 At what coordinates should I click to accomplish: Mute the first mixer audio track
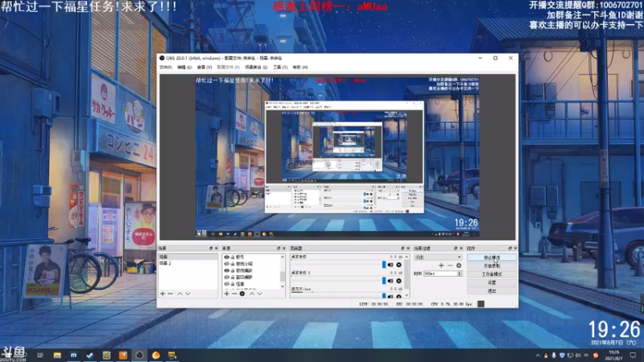390,265
